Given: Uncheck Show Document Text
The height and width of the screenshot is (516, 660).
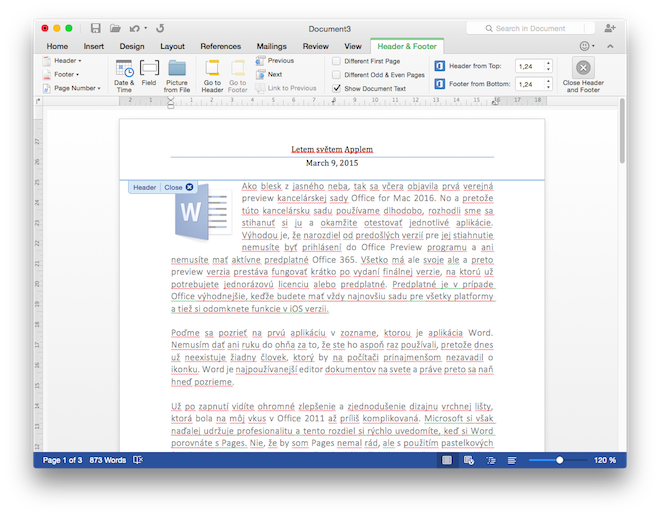Looking at the screenshot, I should pos(336,89).
